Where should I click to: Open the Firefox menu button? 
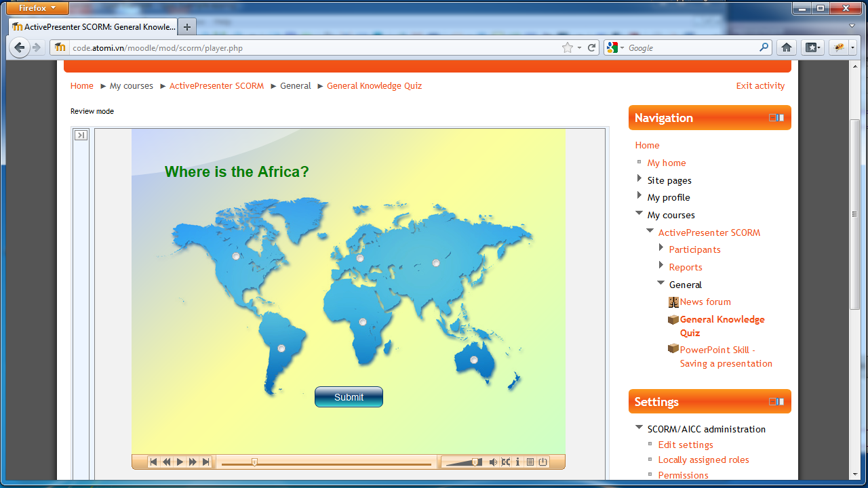[x=37, y=8]
